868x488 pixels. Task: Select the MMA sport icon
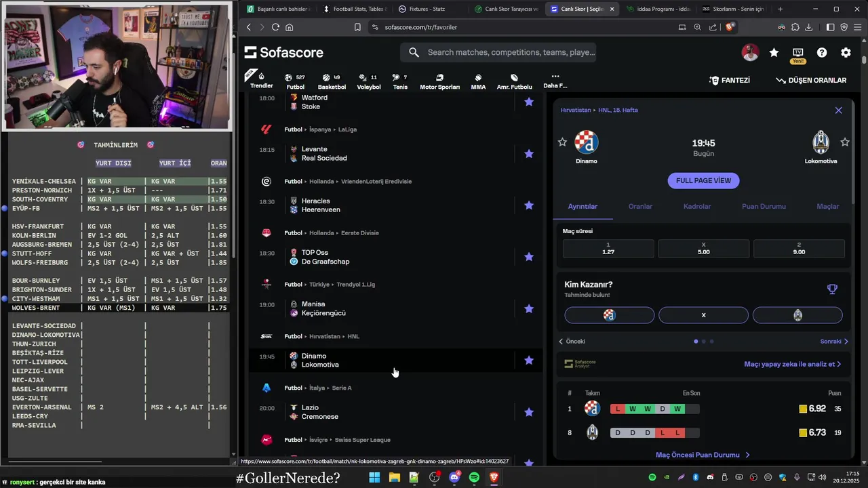coord(478,81)
